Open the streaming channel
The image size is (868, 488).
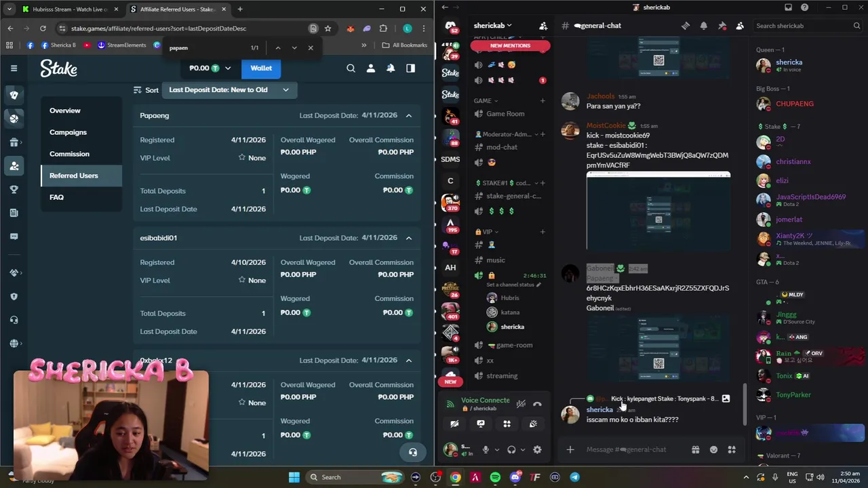pos(502,375)
